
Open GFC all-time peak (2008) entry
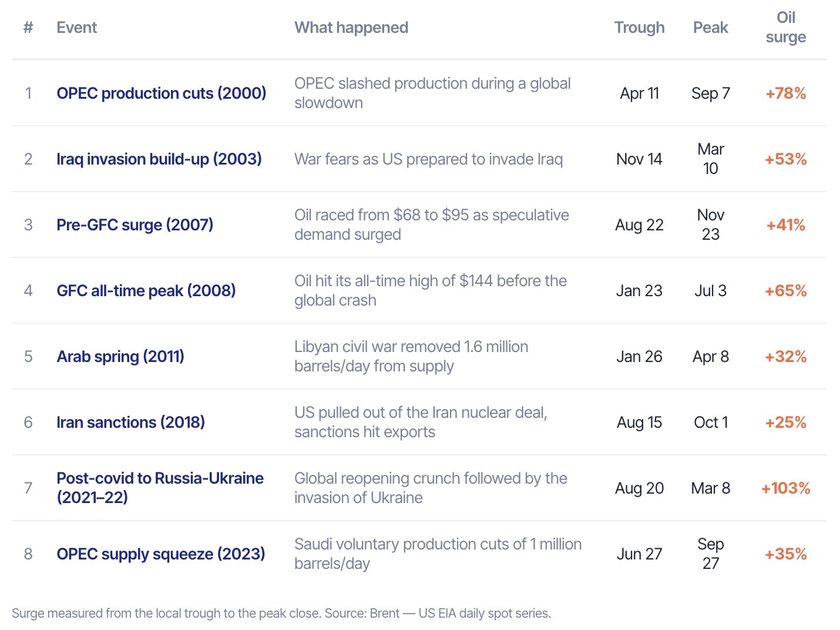pyautogui.click(x=146, y=290)
